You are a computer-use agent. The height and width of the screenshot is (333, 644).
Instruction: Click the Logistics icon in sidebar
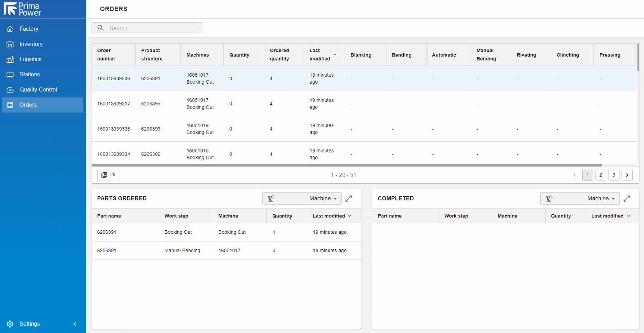coord(10,59)
